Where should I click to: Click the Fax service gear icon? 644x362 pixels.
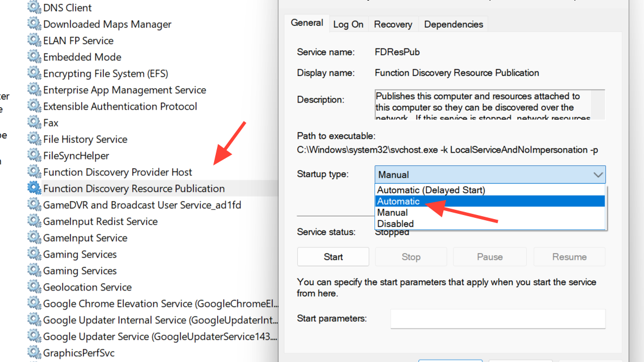pyautogui.click(x=35, y=123)
